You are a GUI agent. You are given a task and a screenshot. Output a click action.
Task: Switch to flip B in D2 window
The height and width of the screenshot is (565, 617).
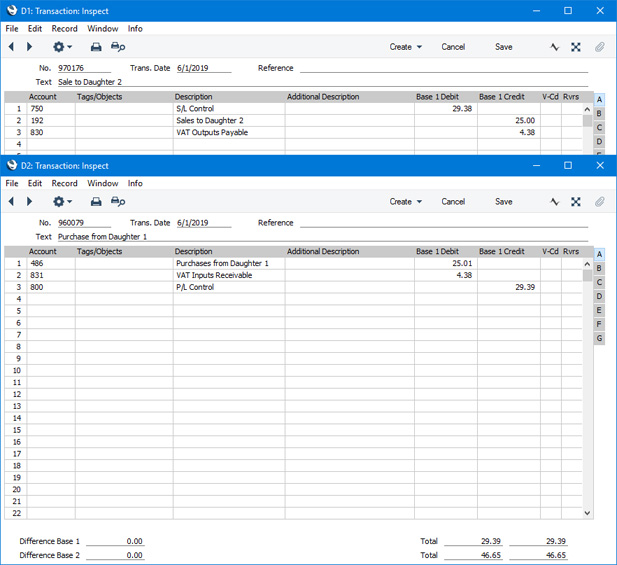599,268
